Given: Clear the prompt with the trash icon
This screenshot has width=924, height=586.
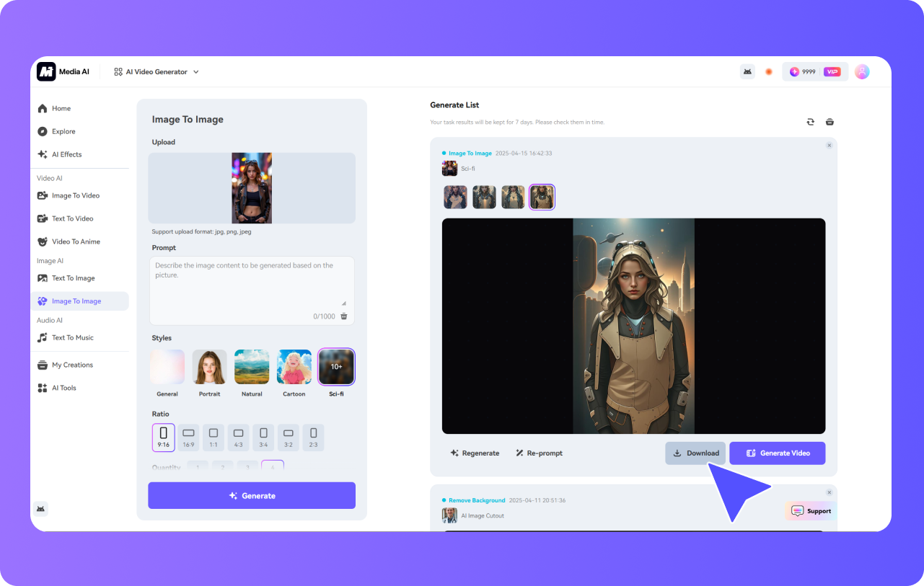Looking at the screenshot, I should (344, 316).
